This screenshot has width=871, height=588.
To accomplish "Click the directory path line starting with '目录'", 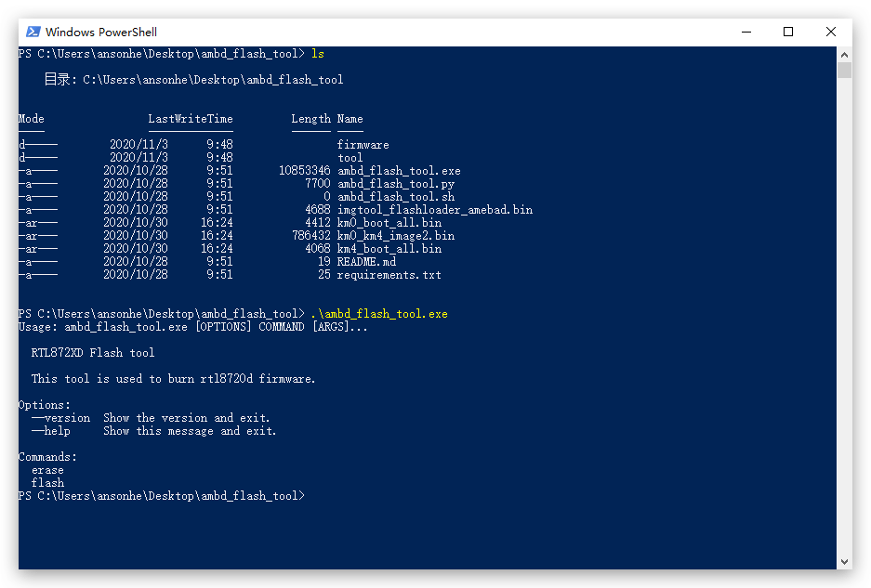I will (x=193, y=79).
